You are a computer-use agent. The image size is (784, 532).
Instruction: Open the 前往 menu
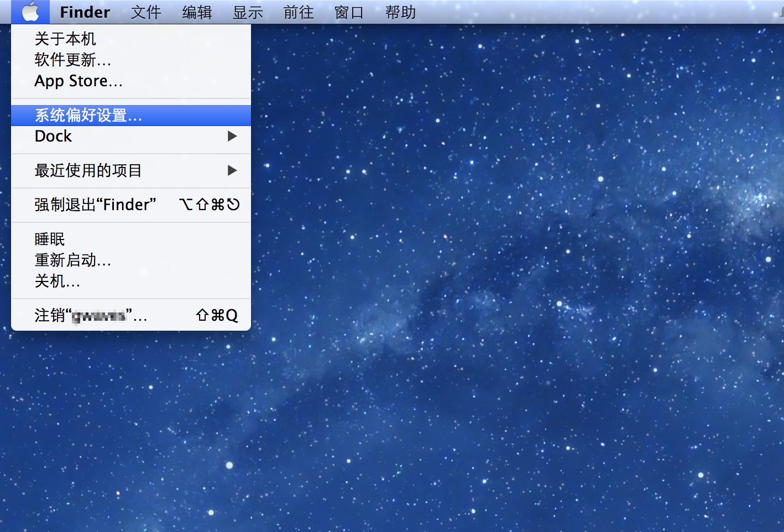coord(299,12)
